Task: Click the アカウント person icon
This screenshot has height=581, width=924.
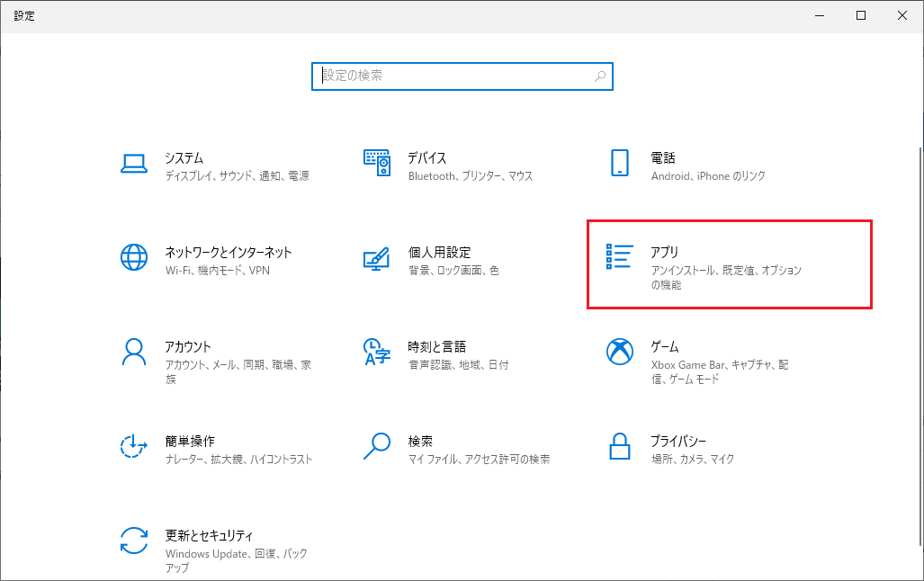Action: (x=133, y=352)
